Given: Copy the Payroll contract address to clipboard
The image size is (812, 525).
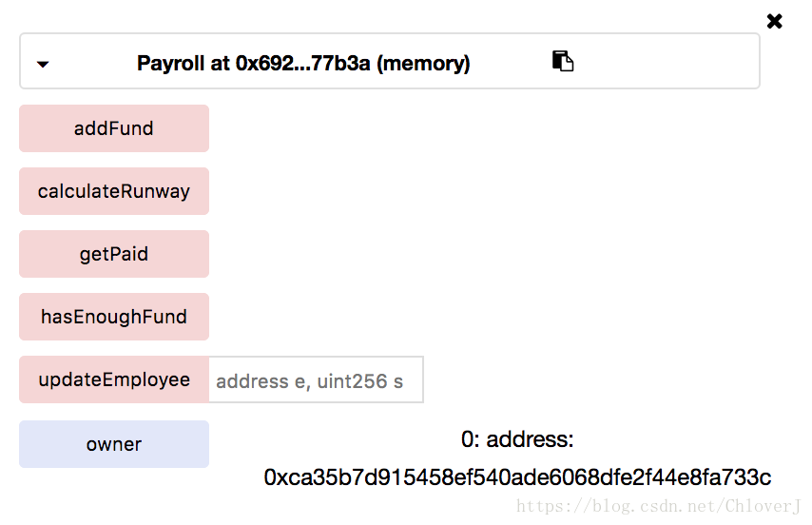Looking at the screenshot, I should pyautogui.click(x=562, y=61).
